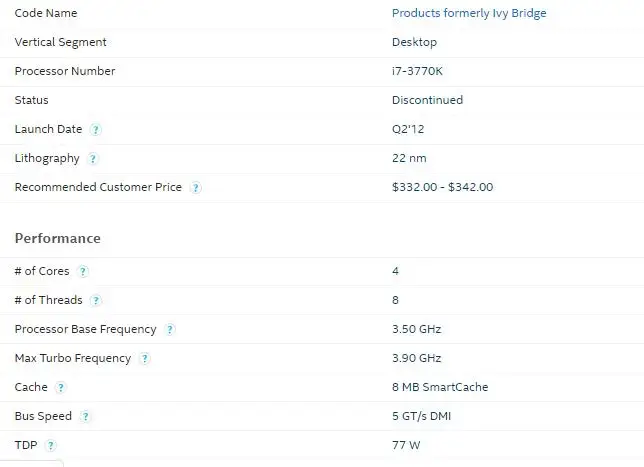The image size is (644, 467).
Task: Show Recommended Customer Price help tooltip
Action: (x=196, y=188)
